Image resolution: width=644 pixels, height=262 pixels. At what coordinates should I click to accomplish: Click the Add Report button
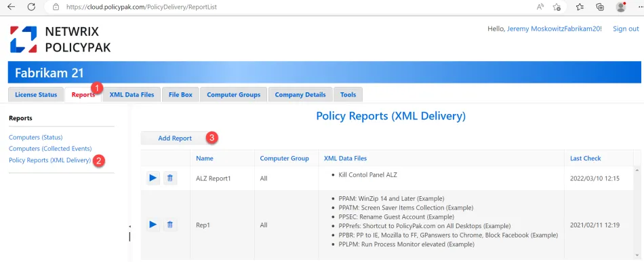pyautogui.click(x=175, y=138)
